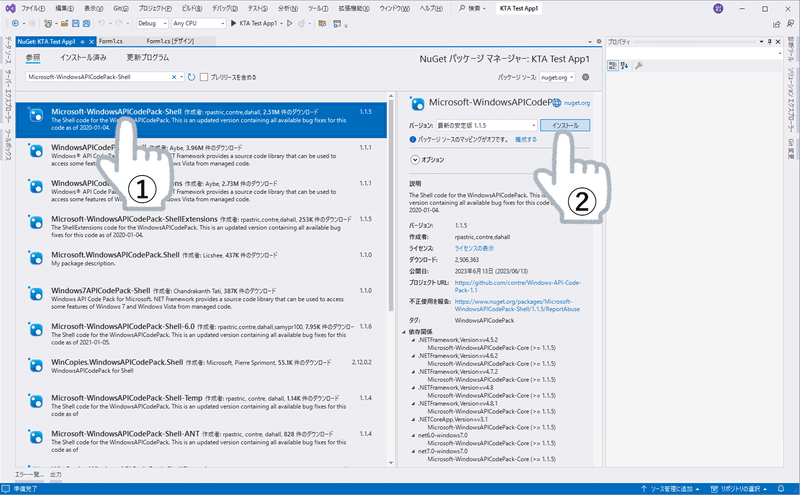The image size is (800, 495).
Task: Open the Project menu
Action: (155, 9)
